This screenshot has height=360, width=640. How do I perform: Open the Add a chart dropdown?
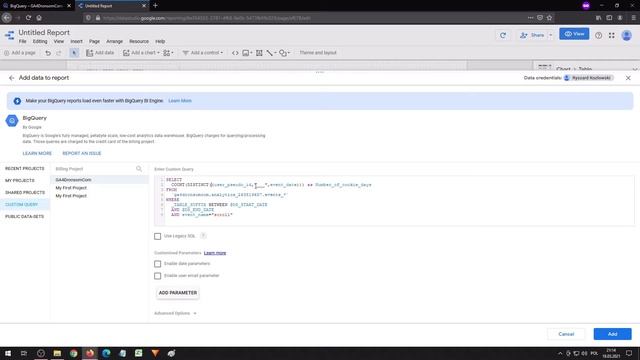[x=141, y=53]
